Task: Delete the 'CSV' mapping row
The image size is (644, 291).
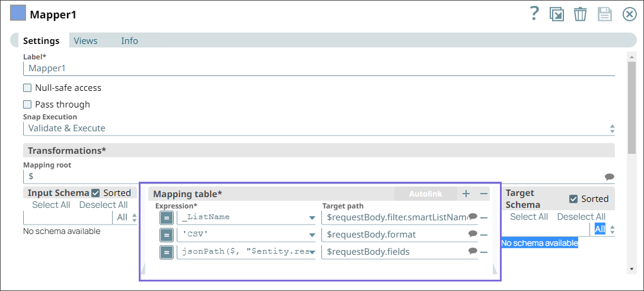Action: point(484,235)
